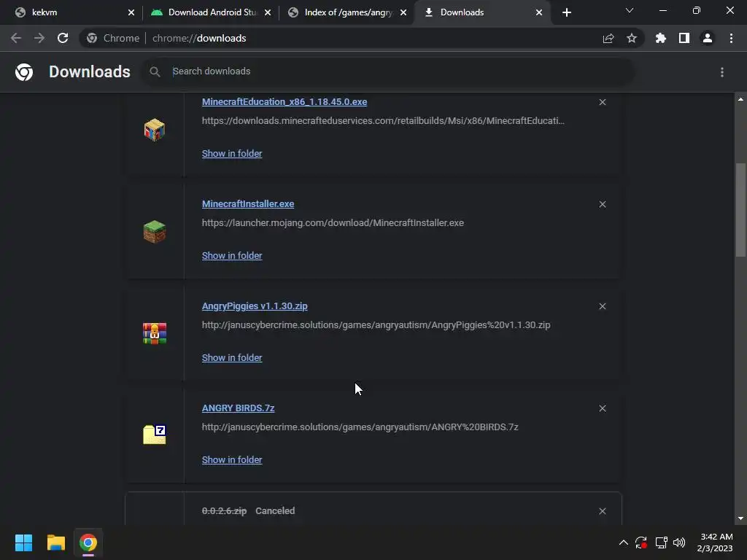
Task: Expand the tab search chevron
Action: tap(630, 10)
